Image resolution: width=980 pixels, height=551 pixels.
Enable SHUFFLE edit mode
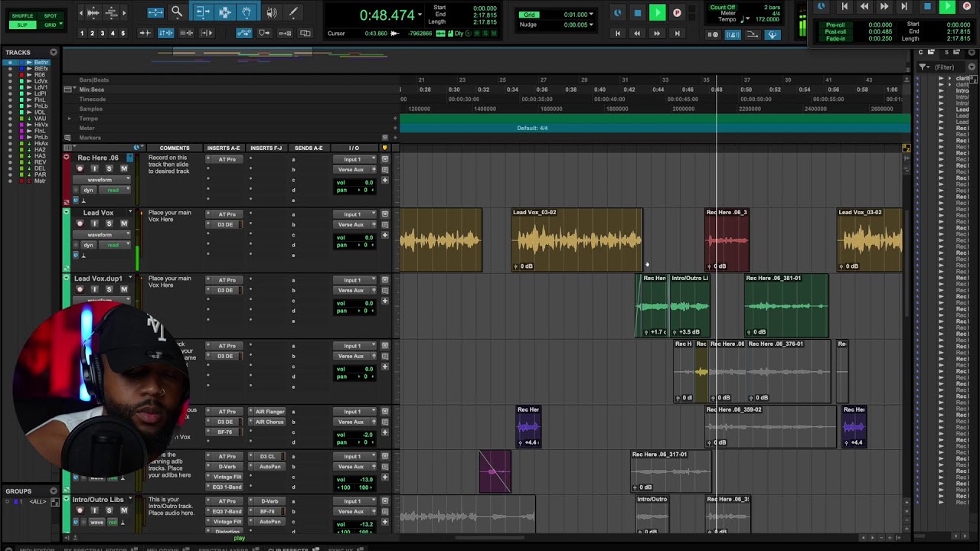pyautogui.click(x=22, y=15)
